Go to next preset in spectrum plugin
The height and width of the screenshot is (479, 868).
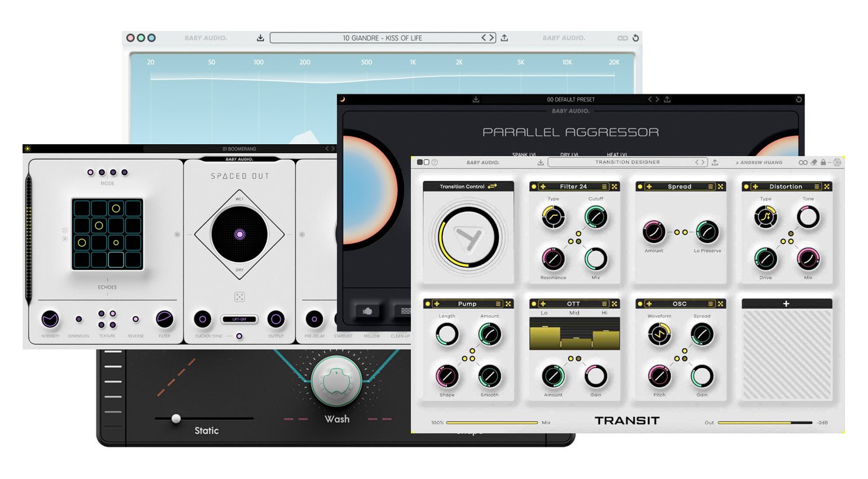click(491, 38)
